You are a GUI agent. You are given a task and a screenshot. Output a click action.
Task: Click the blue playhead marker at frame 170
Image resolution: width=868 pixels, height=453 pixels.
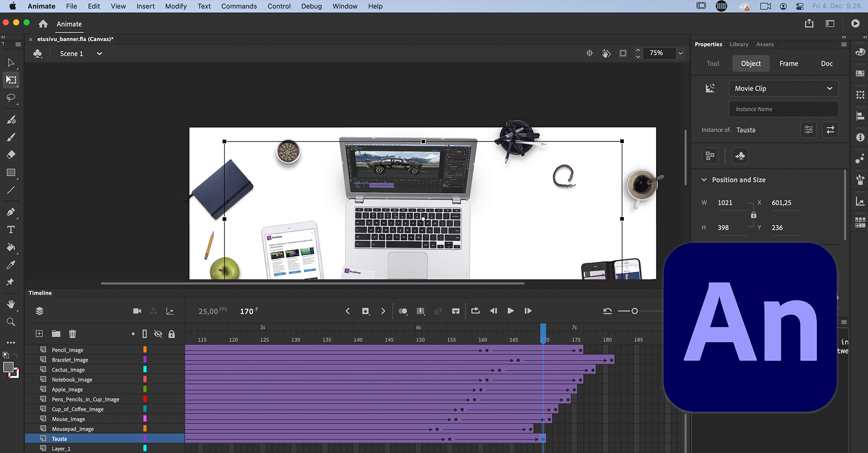point(543,333)
